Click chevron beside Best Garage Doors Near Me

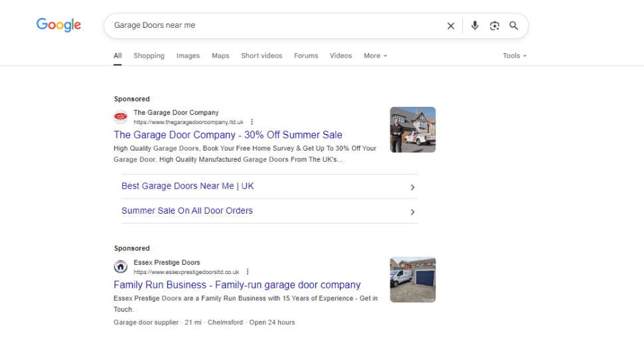pyautogui.click(x=413, y=187)
